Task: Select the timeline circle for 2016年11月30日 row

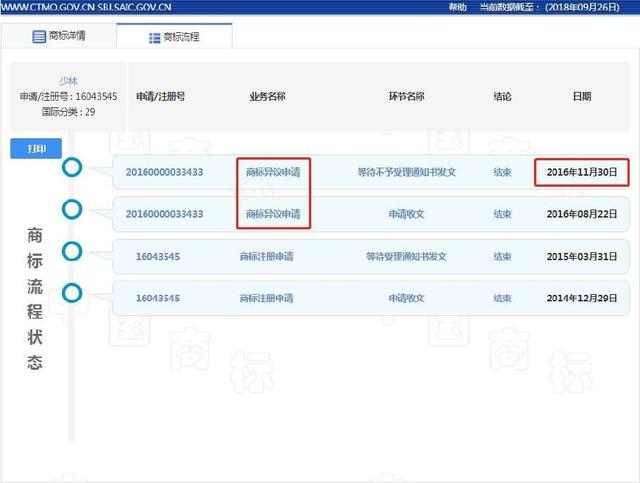Action: [72, 167]
